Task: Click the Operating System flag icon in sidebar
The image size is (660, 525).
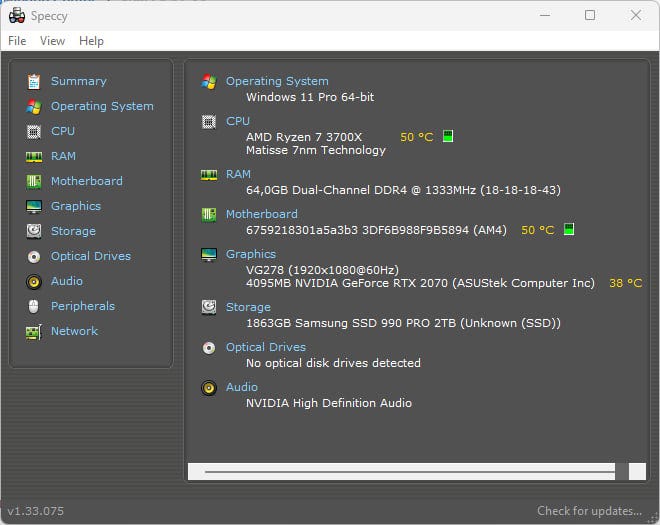Action: point(34,107)
